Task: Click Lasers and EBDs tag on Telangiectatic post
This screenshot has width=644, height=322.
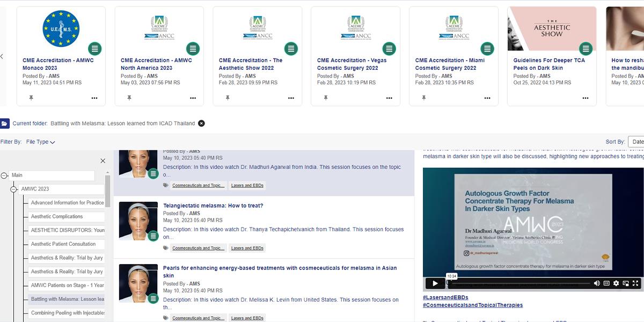Action: (247, 248)
